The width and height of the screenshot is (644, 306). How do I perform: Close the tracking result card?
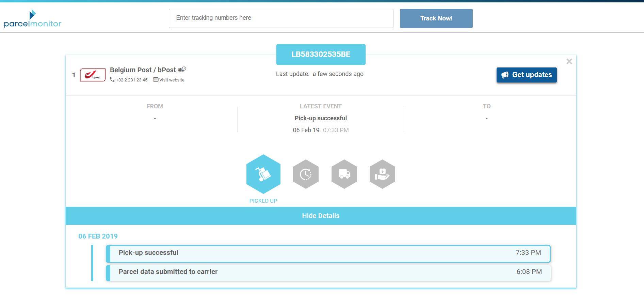click(x=569, y=61)
